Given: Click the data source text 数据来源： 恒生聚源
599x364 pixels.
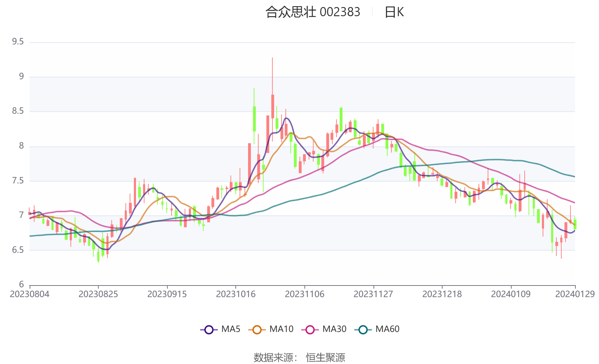Looking at the screenshot, I should pyautogui.click(x=299, y=358).
